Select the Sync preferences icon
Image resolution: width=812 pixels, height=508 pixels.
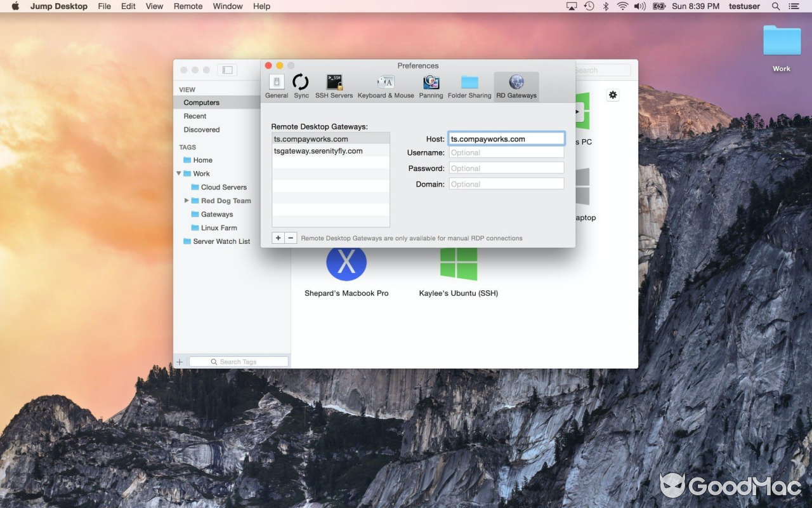pyautogui.click(x=301, y=84)
